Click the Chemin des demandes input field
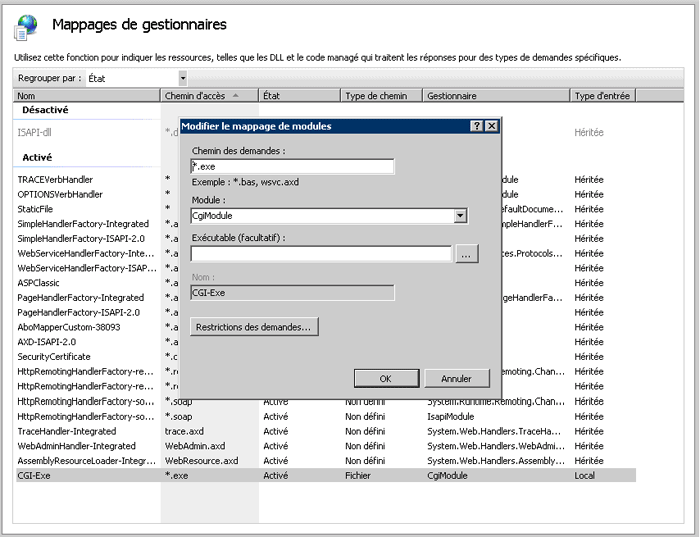 (292, 167)
